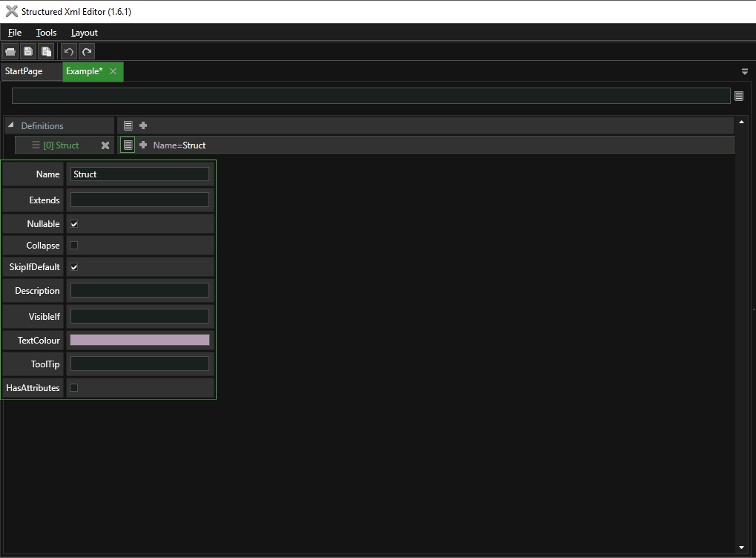Image resolution: width=756 pixels, height=558 pixels.
Task: Click the Description input field
Action: point(139,290)
